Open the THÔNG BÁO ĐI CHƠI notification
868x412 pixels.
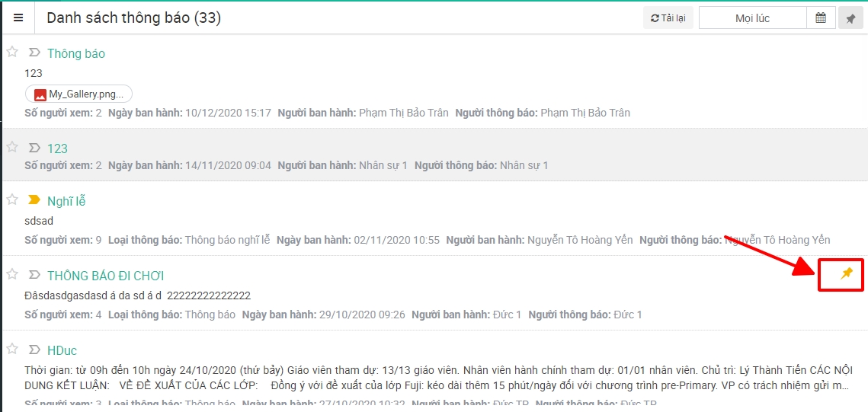pyautogui.click(x=105, y=276)
